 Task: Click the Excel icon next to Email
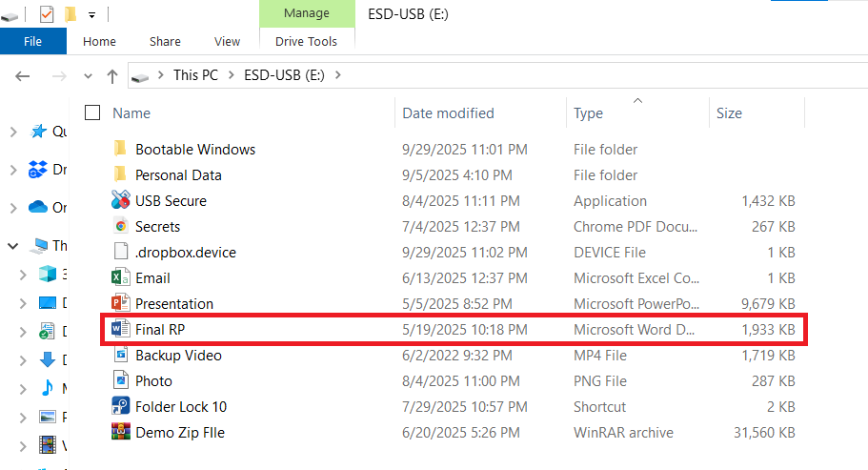tap(121, 277)
